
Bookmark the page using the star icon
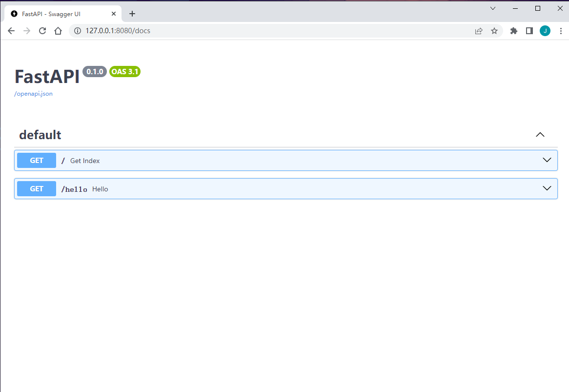[494, 30]
